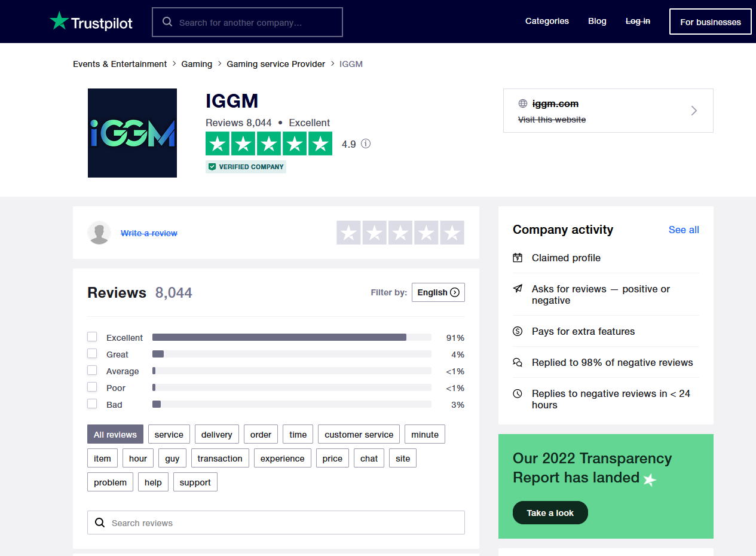This screenshot has width=756, height=556.
Task: Filter reviews by the chat tag
Action: [369, 459]
